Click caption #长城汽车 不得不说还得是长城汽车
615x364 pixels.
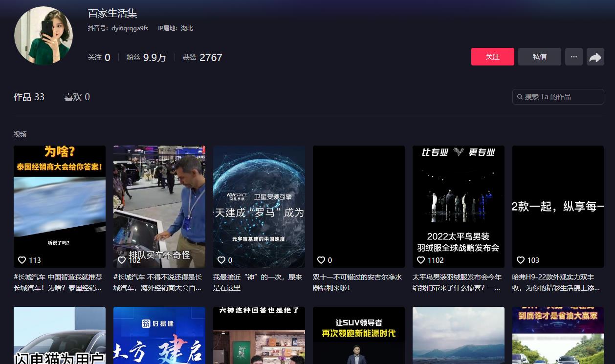(x=157, y=282)
